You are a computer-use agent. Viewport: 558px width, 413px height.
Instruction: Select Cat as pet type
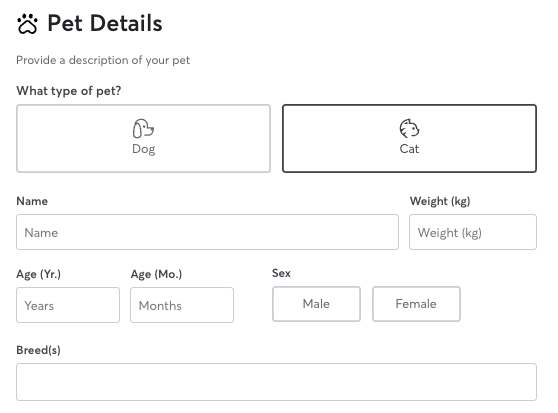point(409,138)
